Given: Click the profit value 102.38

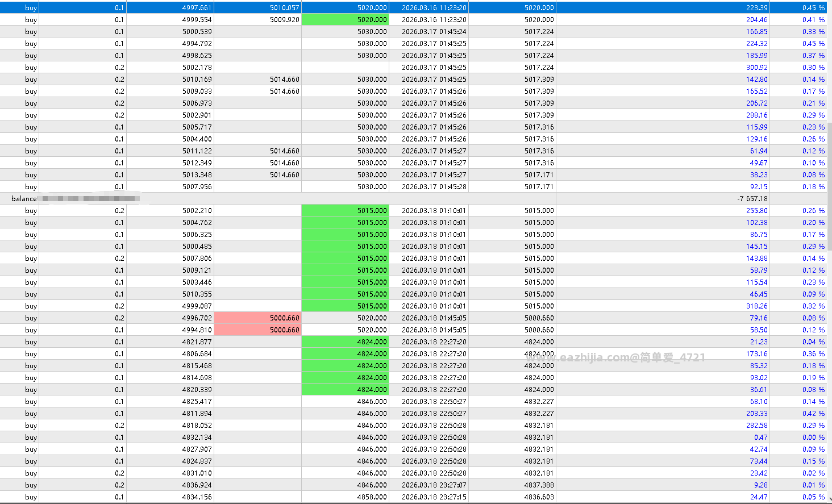Looking at the screenshot, I should click(x=756, y=223).
